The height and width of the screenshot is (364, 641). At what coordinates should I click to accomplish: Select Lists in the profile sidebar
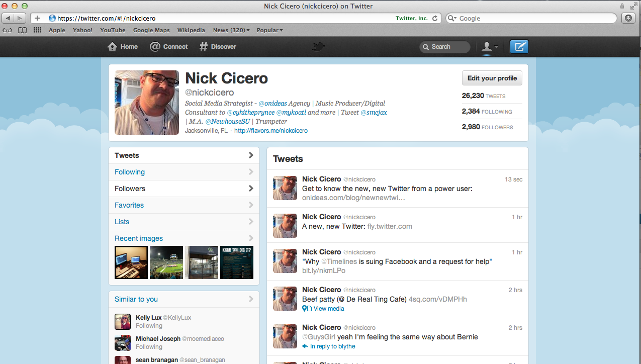tap(184, 222)
